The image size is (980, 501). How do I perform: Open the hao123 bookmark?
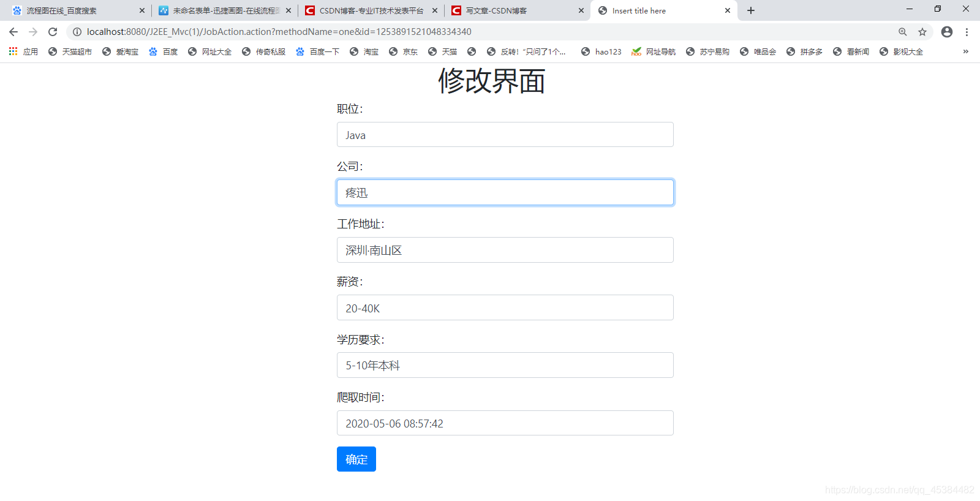click(601, 51)
